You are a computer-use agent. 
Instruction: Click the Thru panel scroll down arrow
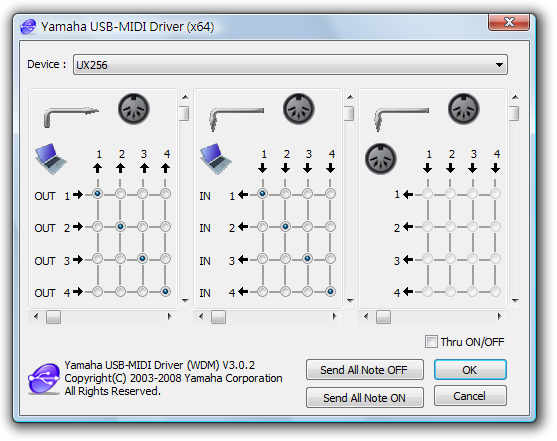(515, 301)
